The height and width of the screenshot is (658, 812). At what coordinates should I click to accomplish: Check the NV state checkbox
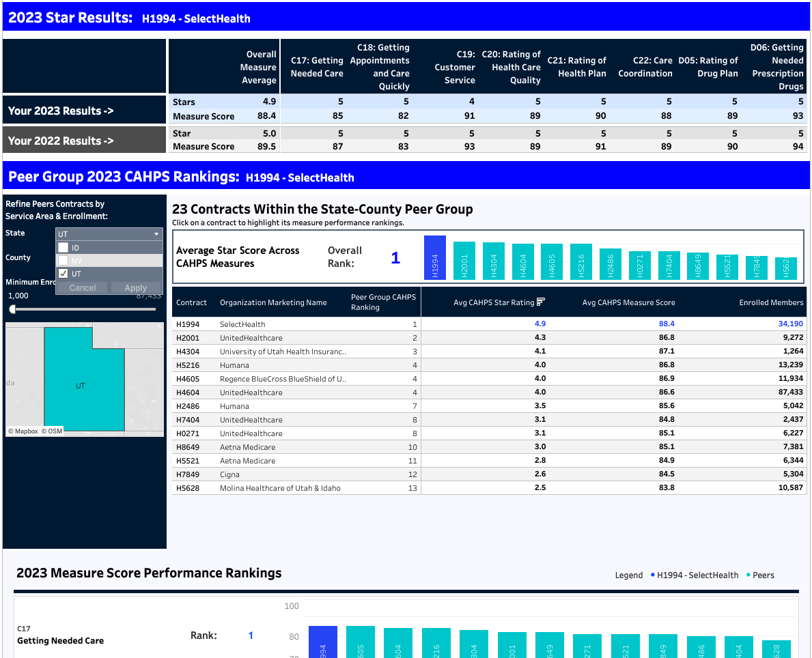point(64,261)
